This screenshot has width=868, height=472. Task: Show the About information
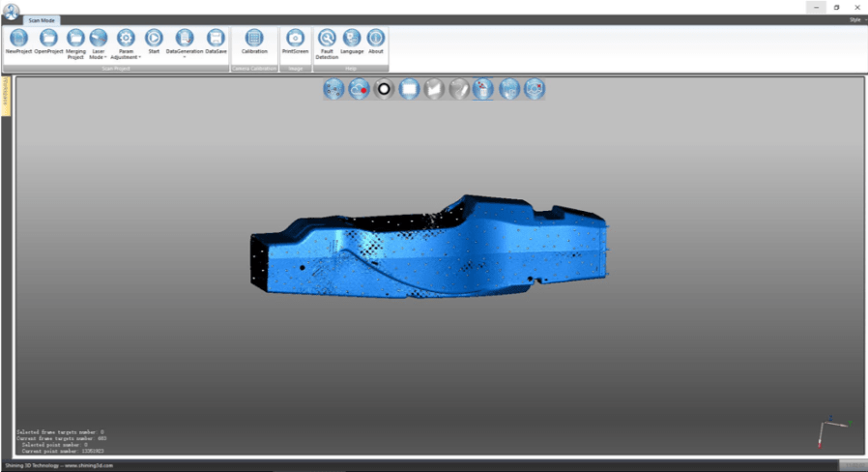(376, 39)
